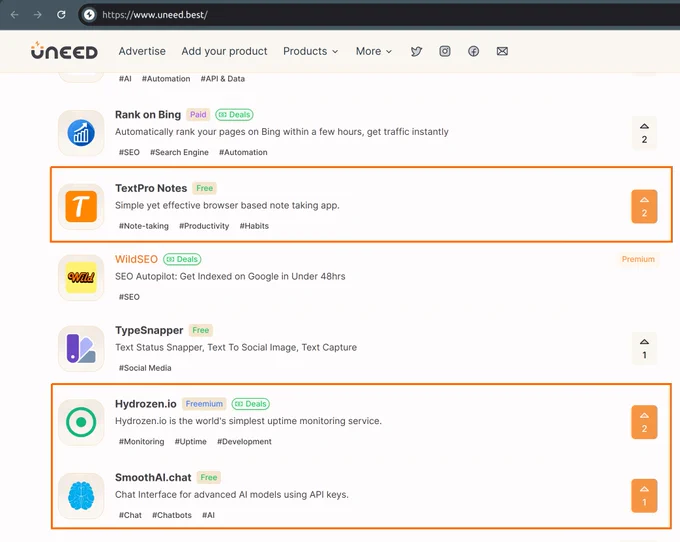Open the WildSEO product logo
The image size is (680, 542).
81,278
